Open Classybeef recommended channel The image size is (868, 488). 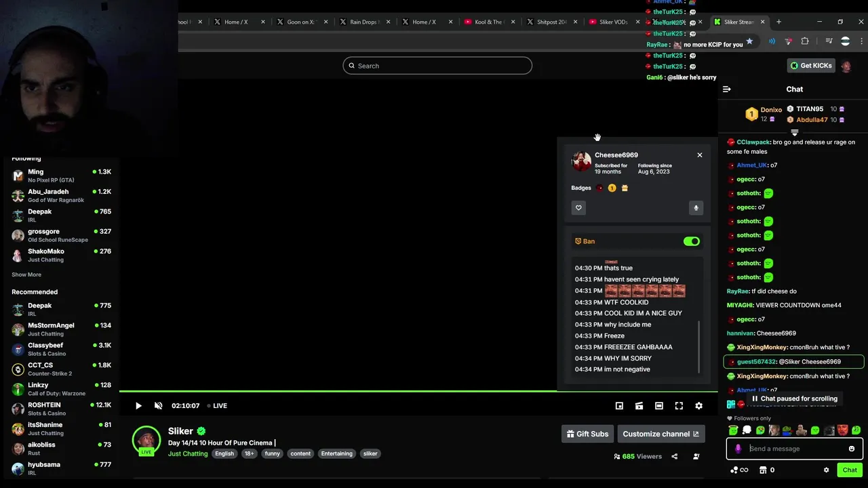pyautogui.click(x=61, y=349)
